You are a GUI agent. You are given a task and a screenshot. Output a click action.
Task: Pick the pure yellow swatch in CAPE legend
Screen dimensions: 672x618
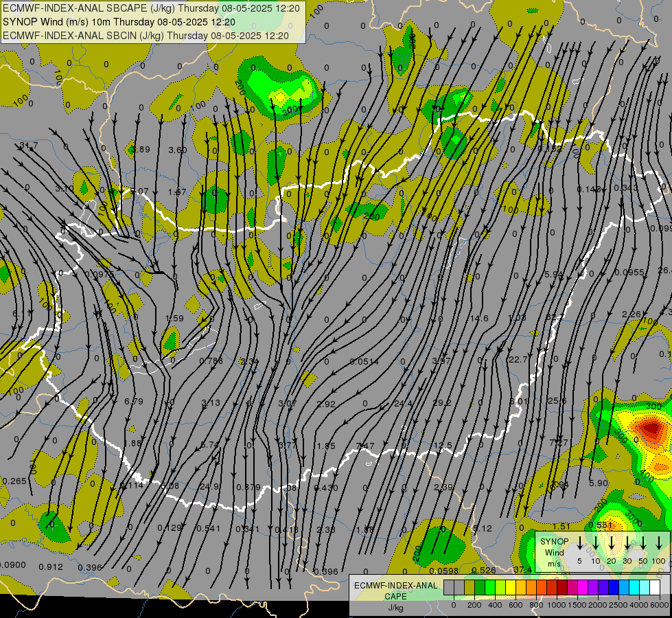511,588
